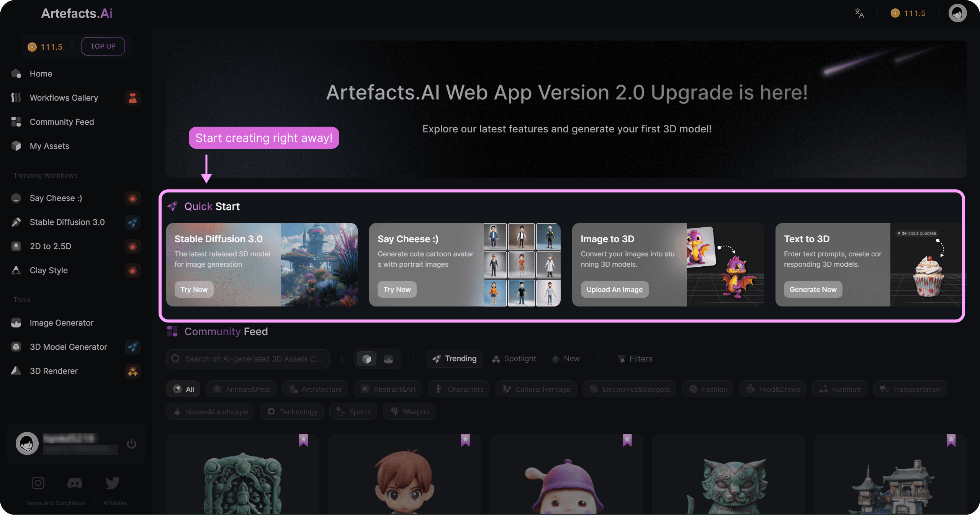980x515 pixels.
Task: Open the jade carving model thumbnail
Action: tap(243, 475)
